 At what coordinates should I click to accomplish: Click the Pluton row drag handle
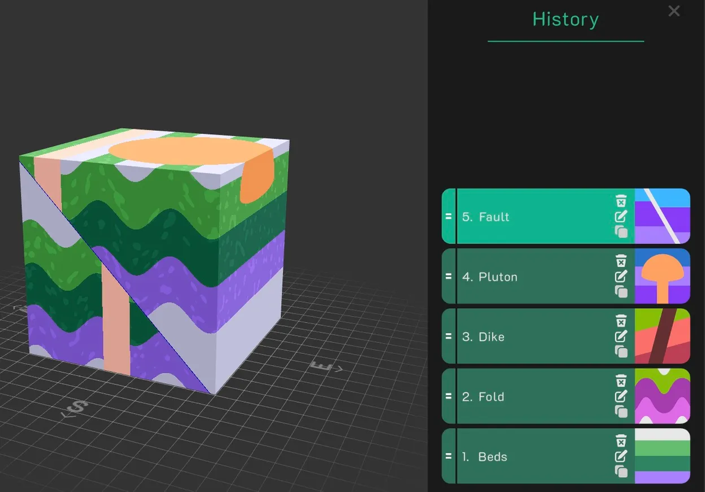pos(448,276)
